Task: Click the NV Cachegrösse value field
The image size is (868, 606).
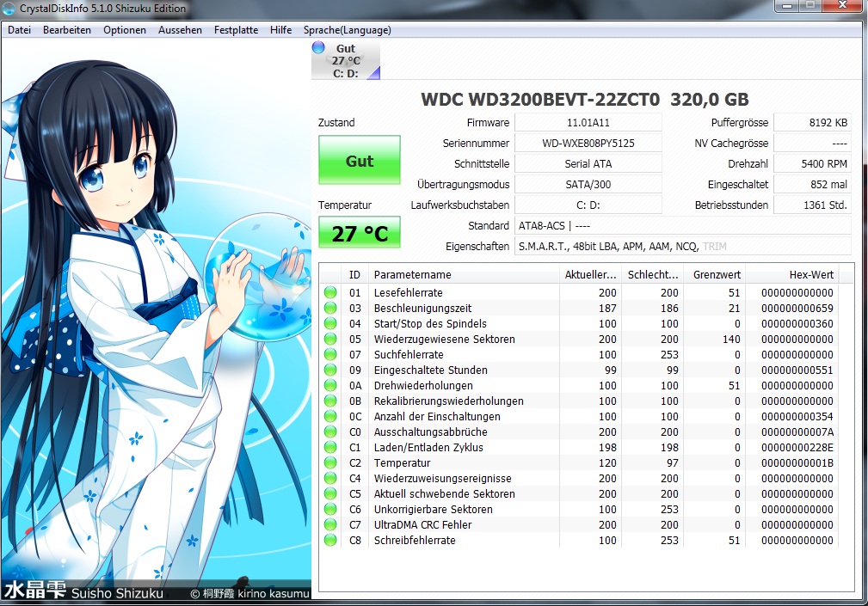Action: (812, 144)
